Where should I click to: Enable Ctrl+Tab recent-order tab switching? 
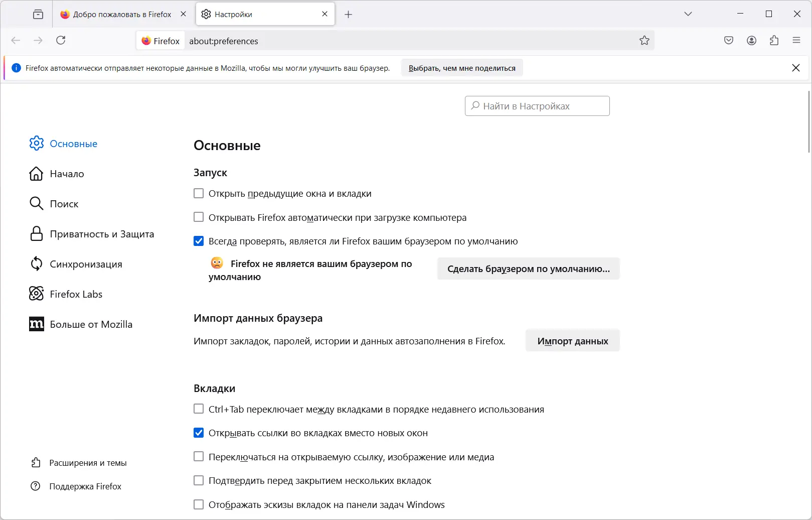199,410
